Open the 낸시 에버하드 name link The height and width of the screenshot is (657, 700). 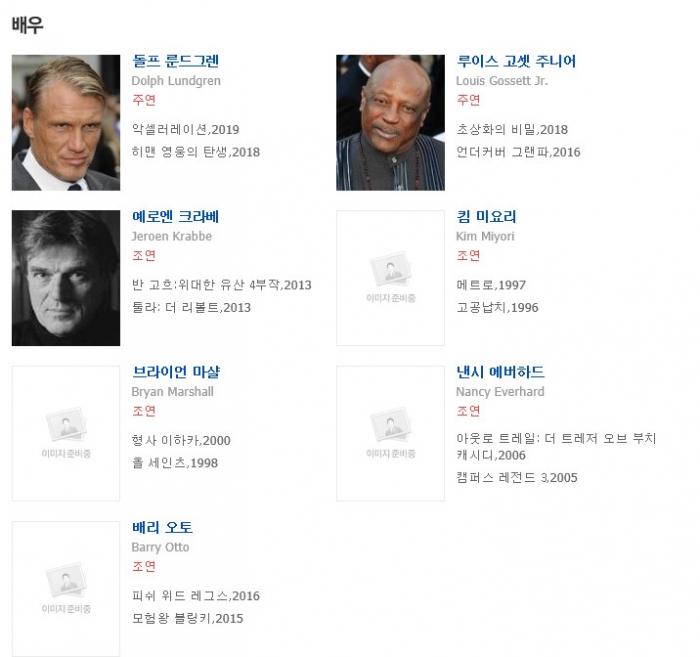point(500,372)
